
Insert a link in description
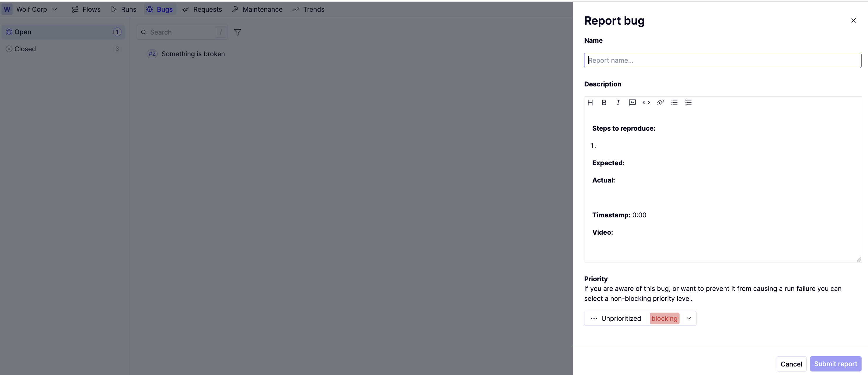660,103
